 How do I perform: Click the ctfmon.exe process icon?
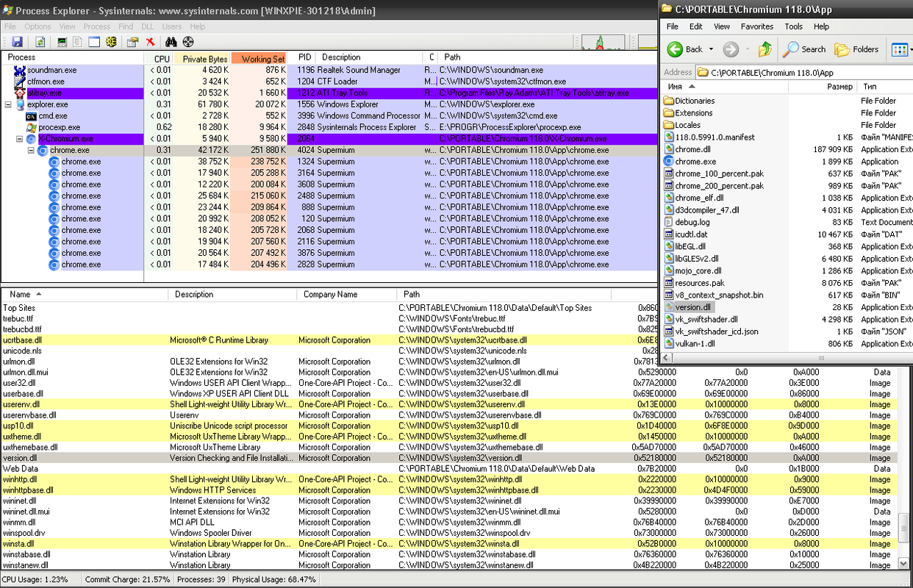tap(20, 82)
